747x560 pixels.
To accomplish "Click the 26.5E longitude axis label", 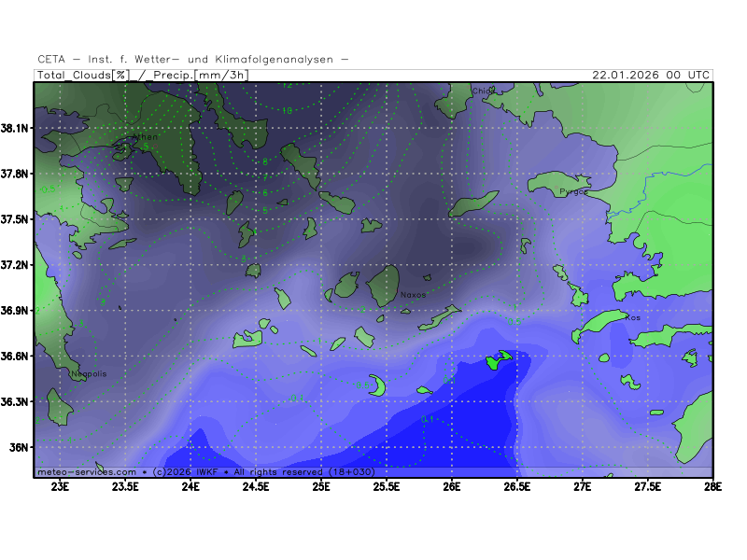I will pyautogui.click(x=517, y=485).
